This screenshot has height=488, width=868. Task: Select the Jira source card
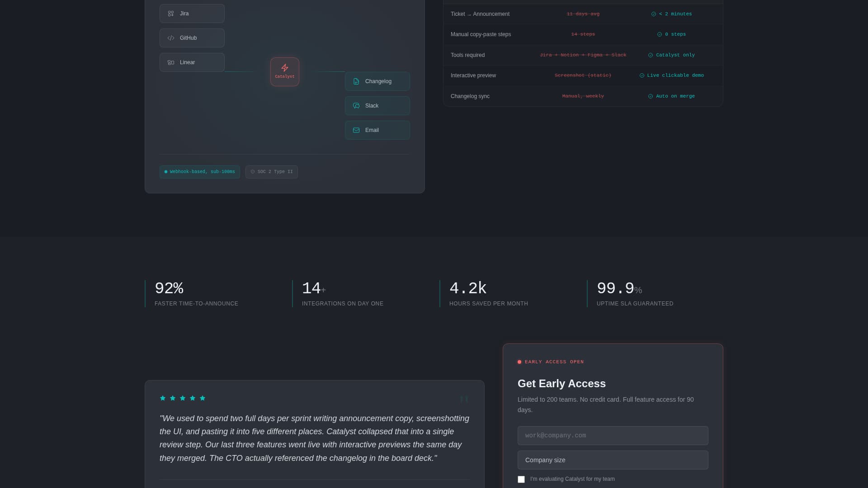[x=192, y=14]
